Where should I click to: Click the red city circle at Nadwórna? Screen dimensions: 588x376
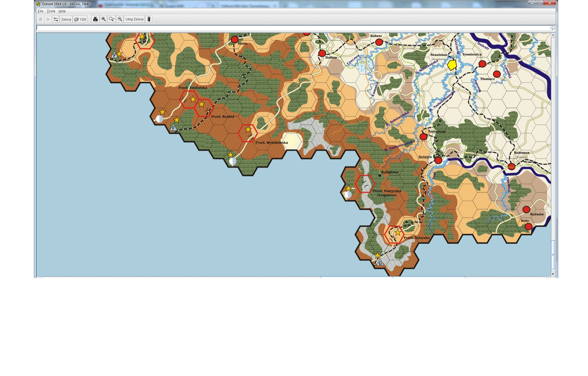pos(423,137)
